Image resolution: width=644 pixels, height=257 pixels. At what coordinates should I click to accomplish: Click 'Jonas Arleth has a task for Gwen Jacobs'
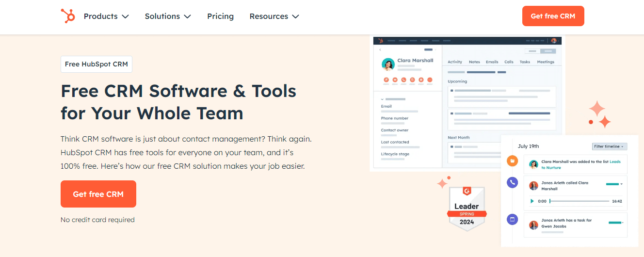click(x=566, y=223)
